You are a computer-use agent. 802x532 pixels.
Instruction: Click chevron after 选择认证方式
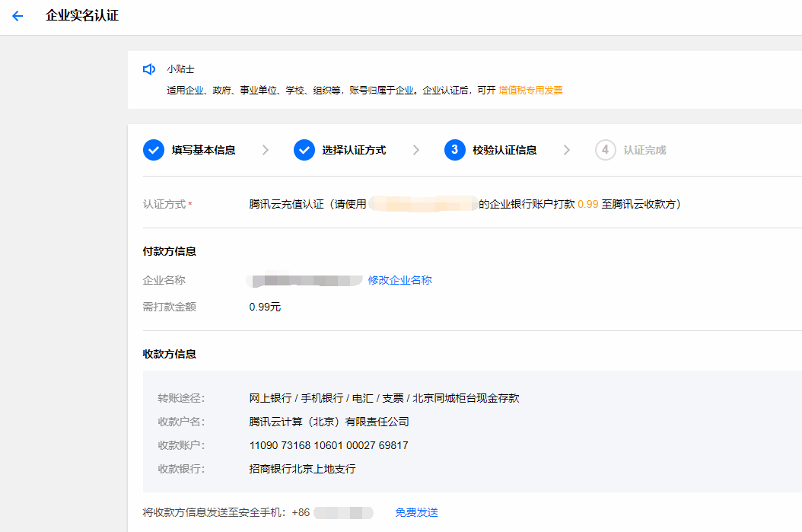pos(415,150)
